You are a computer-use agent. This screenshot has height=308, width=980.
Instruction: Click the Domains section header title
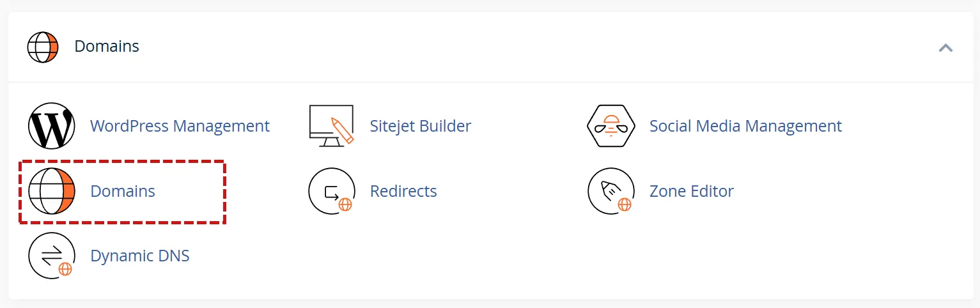tap(107, 46)
